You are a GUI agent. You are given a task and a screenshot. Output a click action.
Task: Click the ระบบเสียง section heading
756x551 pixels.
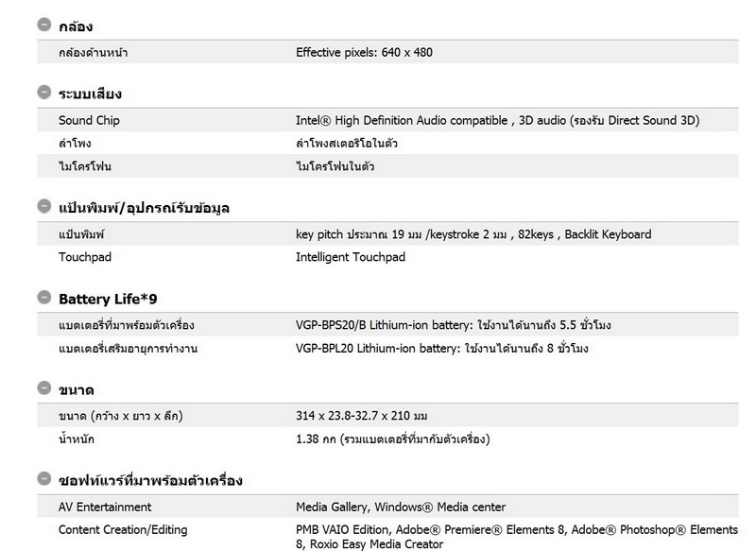click(x=90, y=94)
